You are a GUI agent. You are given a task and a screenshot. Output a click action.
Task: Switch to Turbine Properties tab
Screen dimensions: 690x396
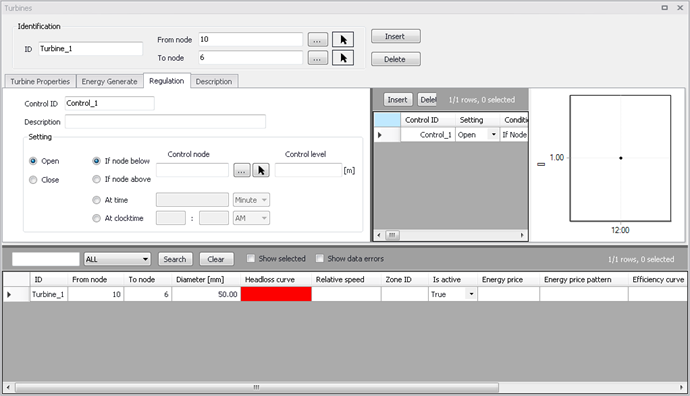pos(40,81)
